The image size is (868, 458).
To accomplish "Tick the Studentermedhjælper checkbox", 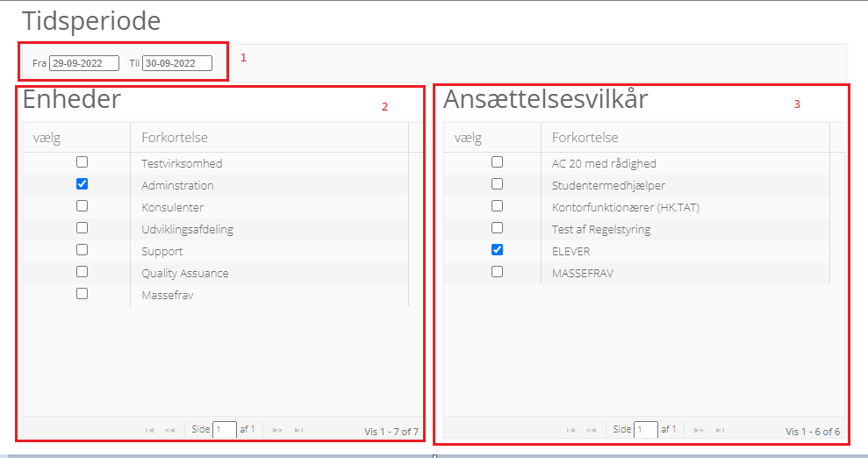I will click(x=498, y=184).
